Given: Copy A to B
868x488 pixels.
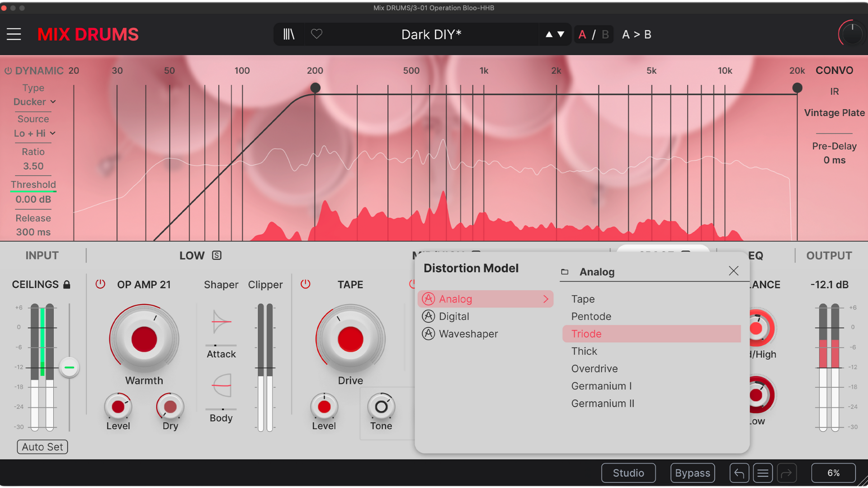Looking at the screenshot, I should [637, 34].
